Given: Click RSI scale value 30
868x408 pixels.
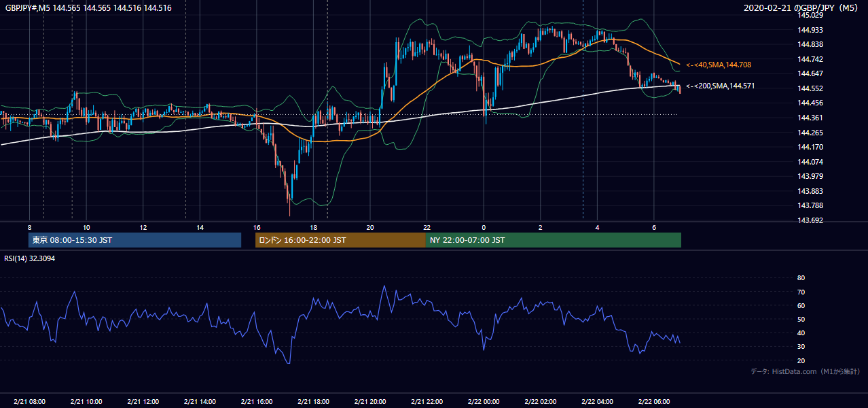Looking at the screenshot, I should click(x=801, y=346).
